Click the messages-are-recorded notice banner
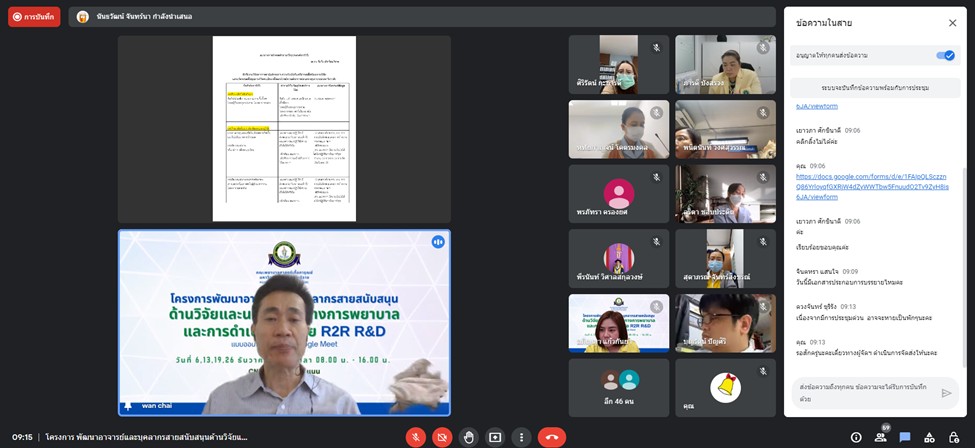Viewport: 975px width, 448px height. [875, 88]
